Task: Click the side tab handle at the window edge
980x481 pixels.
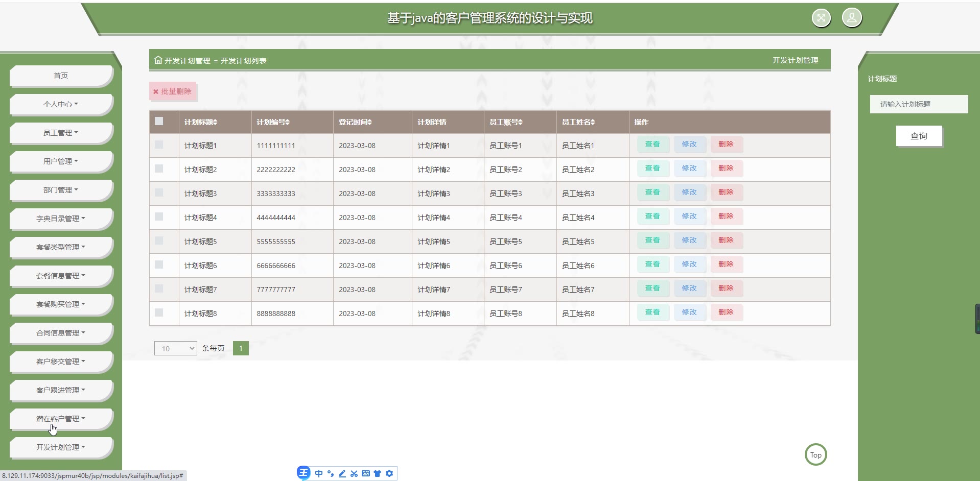Action: coord(977,319)
